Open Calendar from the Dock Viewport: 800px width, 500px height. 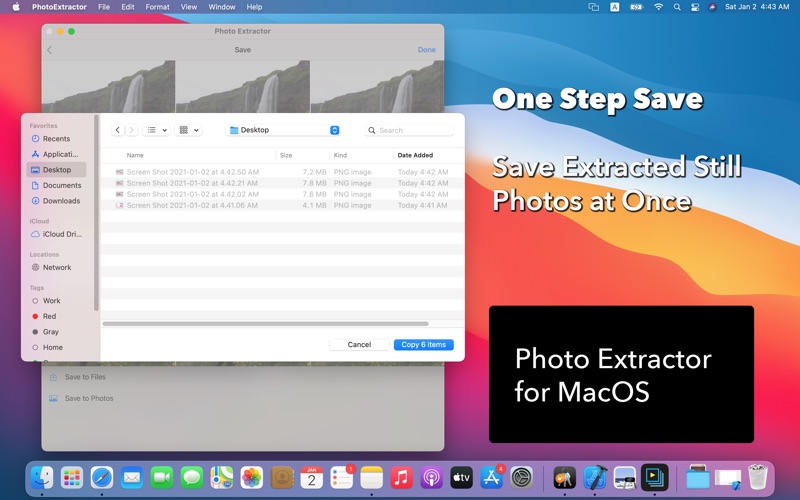tap(312, 478)
